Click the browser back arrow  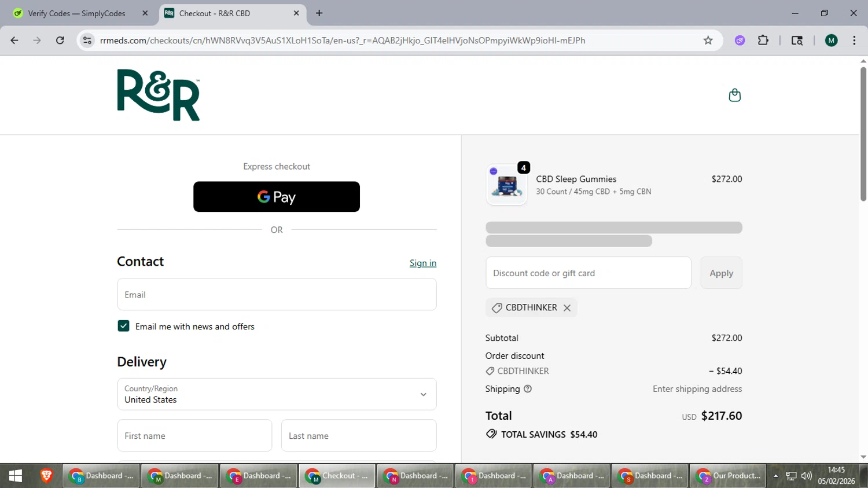coord(14,41)
